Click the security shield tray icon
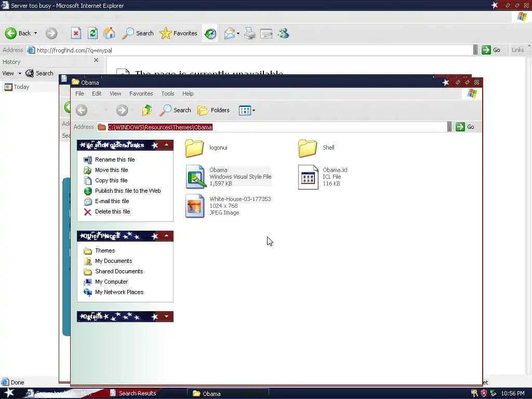Image resolution: width=532 pixels, height=399 pixels. [484, 393]
